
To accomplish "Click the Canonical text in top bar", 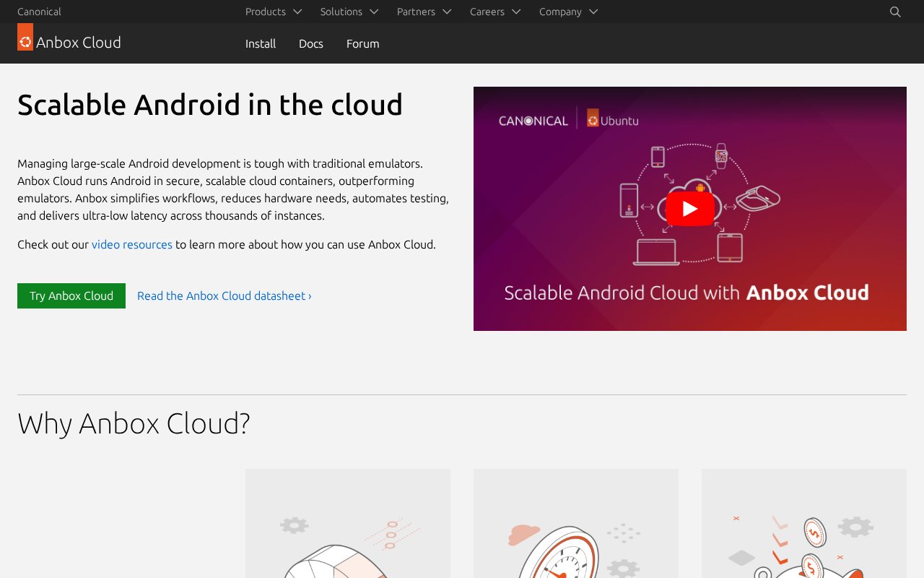I will click(x=39, y=12).
